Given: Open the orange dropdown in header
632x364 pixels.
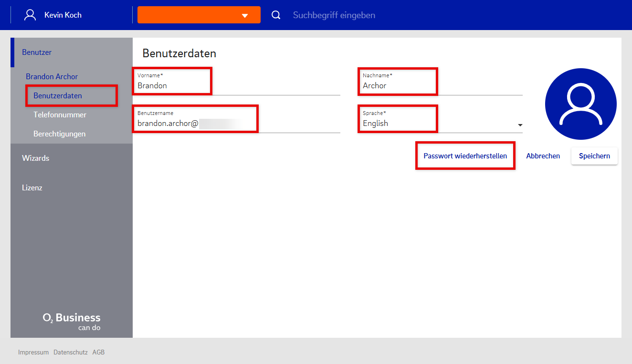Looking at the screenshot, I should (199, 15).
